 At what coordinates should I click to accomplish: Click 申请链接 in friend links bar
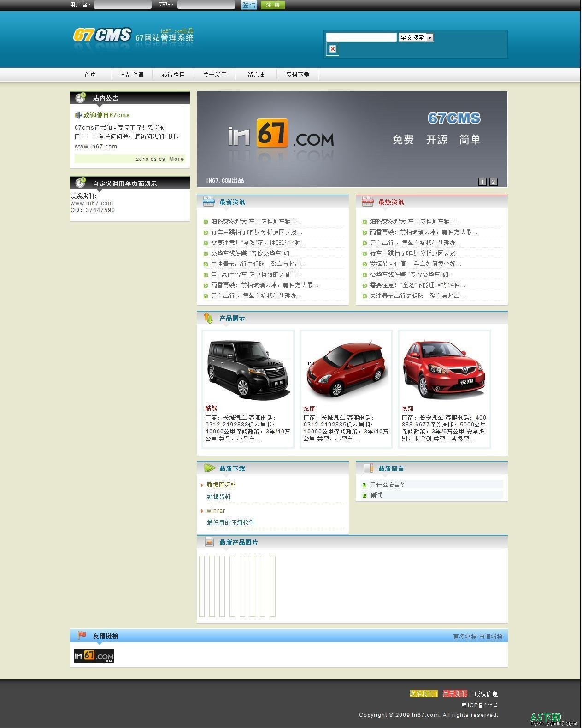pyautogui.click(x=491, y=637)
